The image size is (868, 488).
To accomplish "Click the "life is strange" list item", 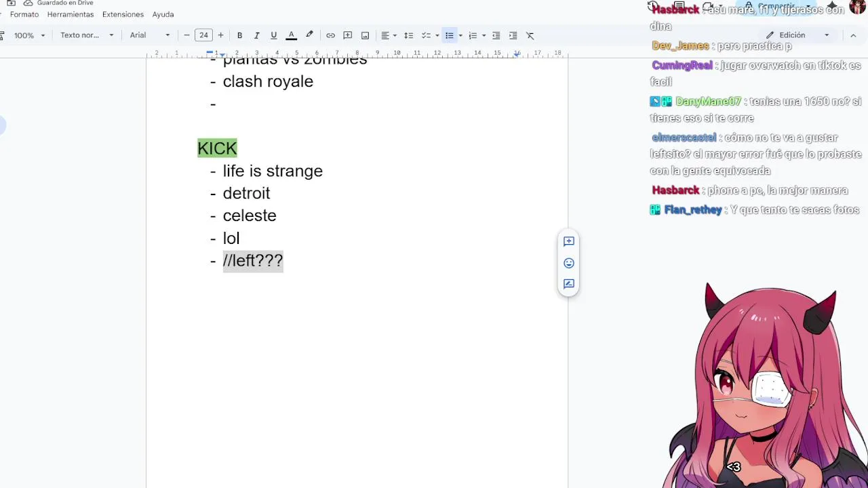I will pos(273,171).
